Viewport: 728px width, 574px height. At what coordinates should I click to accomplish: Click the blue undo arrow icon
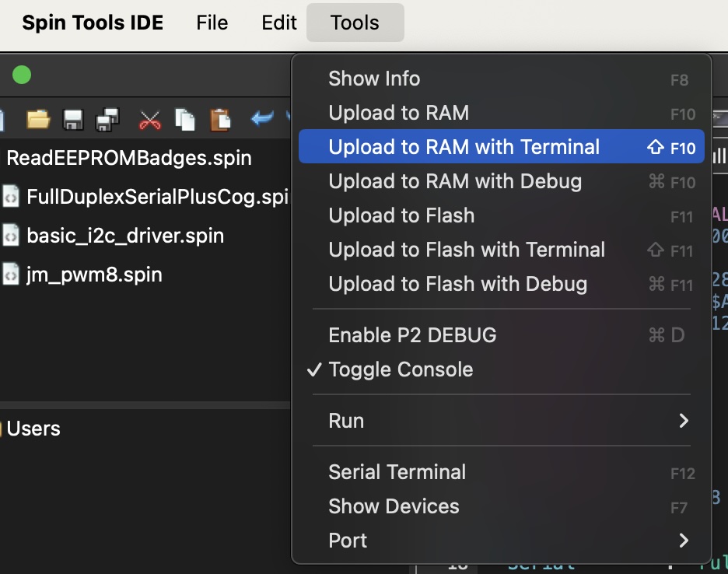(x=262, y=118)
